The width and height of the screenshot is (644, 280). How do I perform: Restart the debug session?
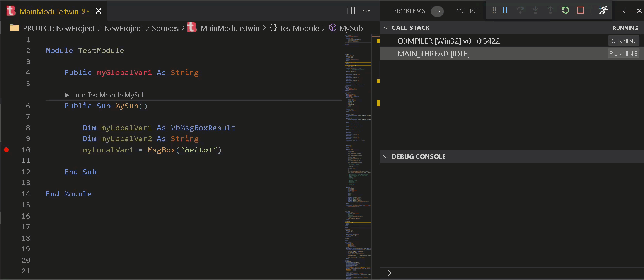click(x=566, y=10)
